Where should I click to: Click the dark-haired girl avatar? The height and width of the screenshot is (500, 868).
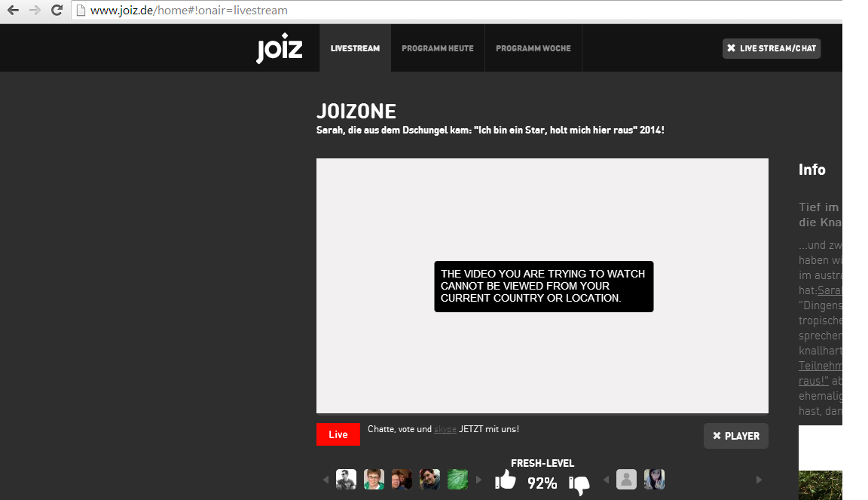coord(654,480)
